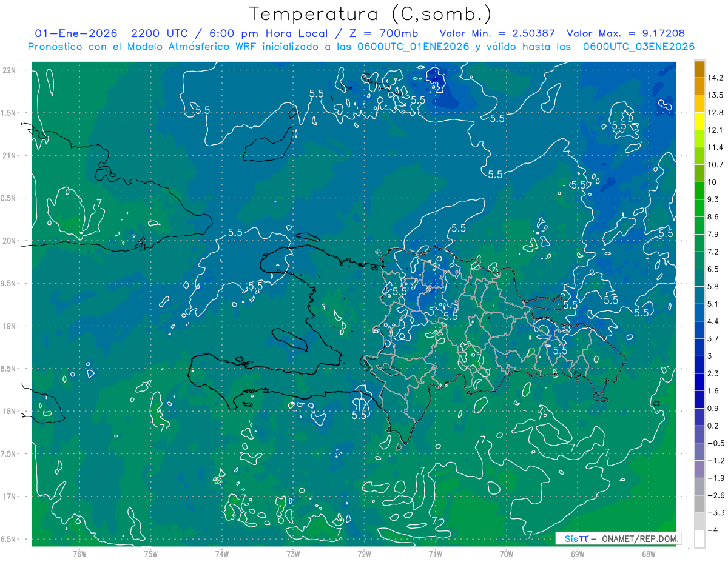This screenshot has height=562, width=728.
Task: Click the '-0.5' colorbar value
Action: tap(716, 443)
